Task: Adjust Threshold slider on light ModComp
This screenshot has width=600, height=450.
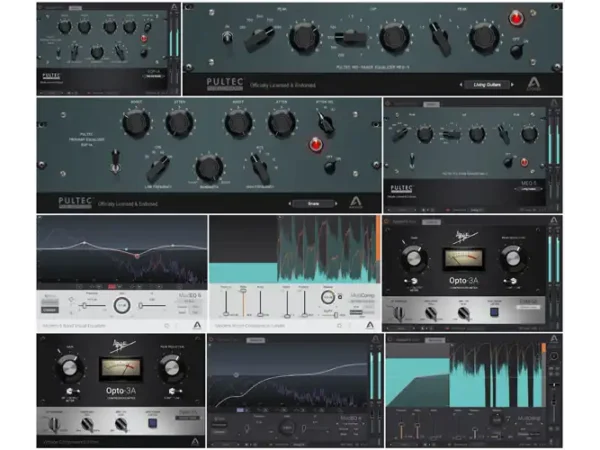Action: (x=226, y=302)
